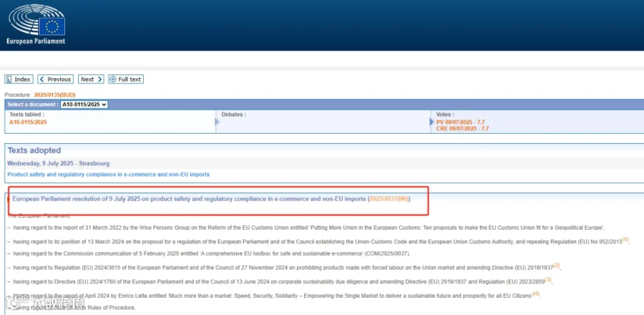Click the Directive (EU) 2024/1760 paragraph
The width and height of the screenshot is (644, 315).
click(279, 282)
